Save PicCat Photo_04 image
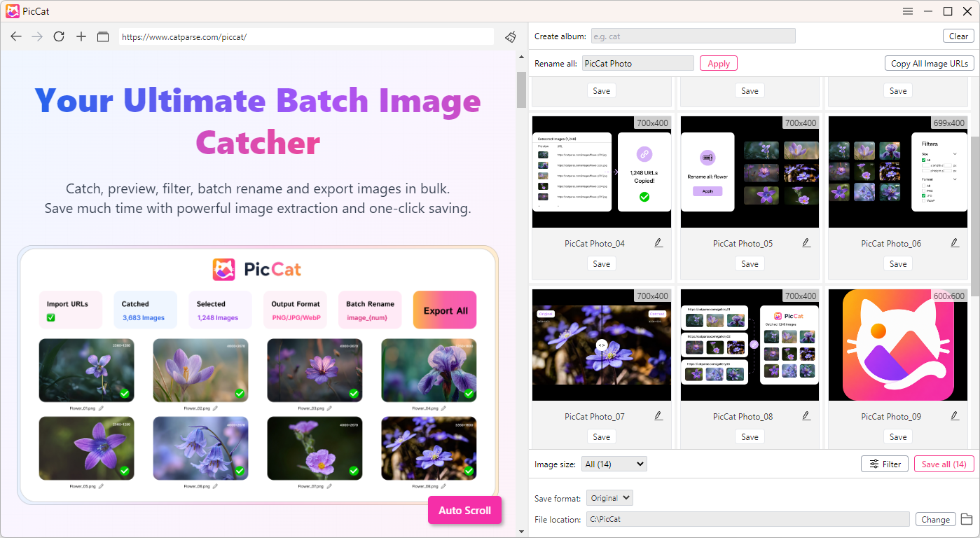 [x=602, y=264]
